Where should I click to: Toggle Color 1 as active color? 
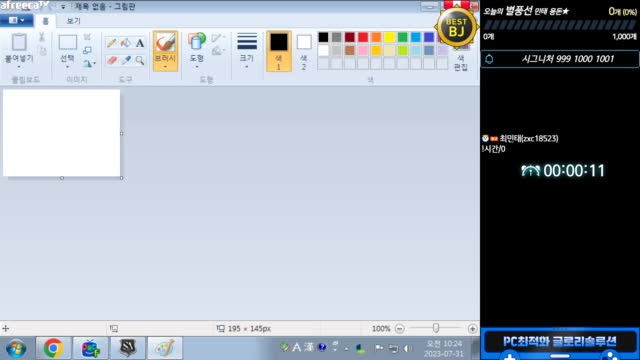coord(279,51)
